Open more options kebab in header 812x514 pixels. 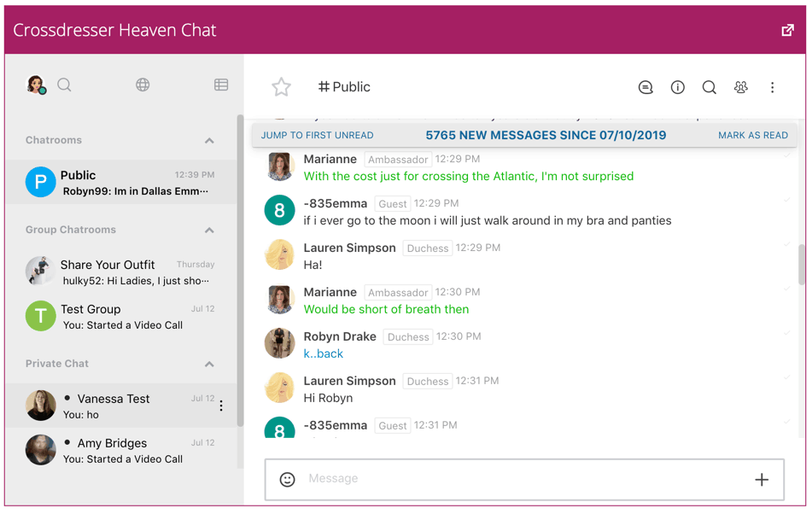[x=772, y=87]
